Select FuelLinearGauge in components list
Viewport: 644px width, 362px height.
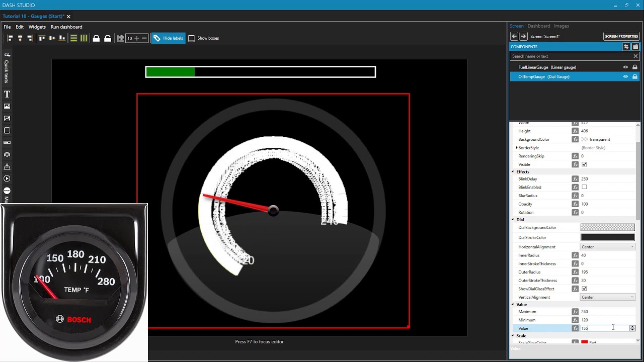[575, 67]
